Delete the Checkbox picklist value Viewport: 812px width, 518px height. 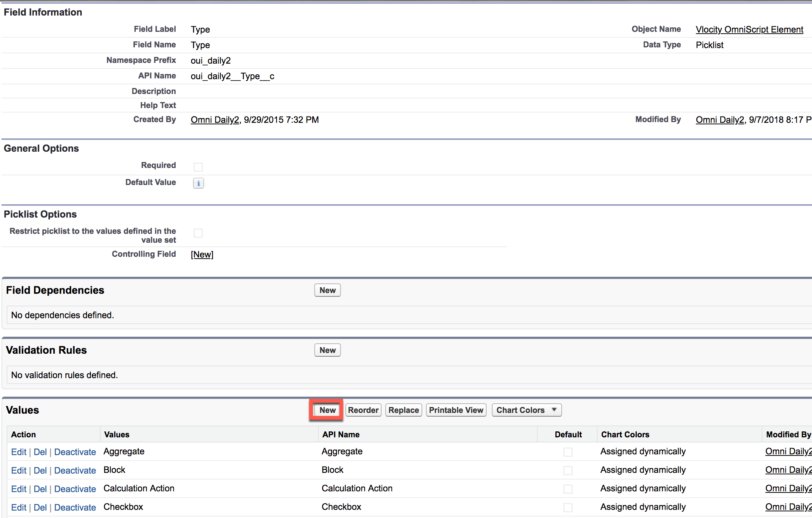click(40, 507)
